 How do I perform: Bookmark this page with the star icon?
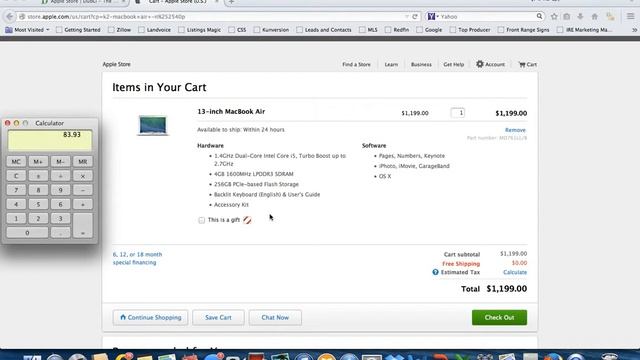(554, 17)
